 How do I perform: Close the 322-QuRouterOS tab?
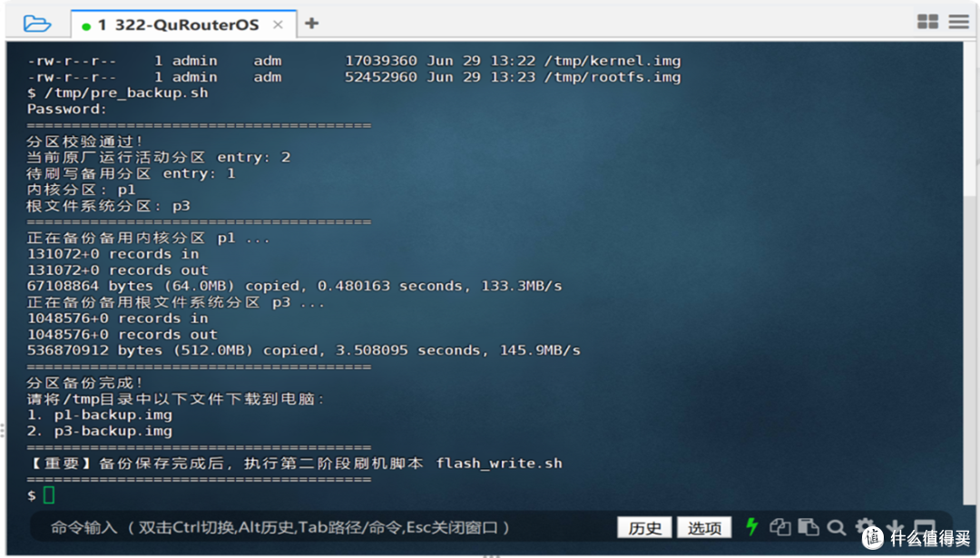(279, 25)
